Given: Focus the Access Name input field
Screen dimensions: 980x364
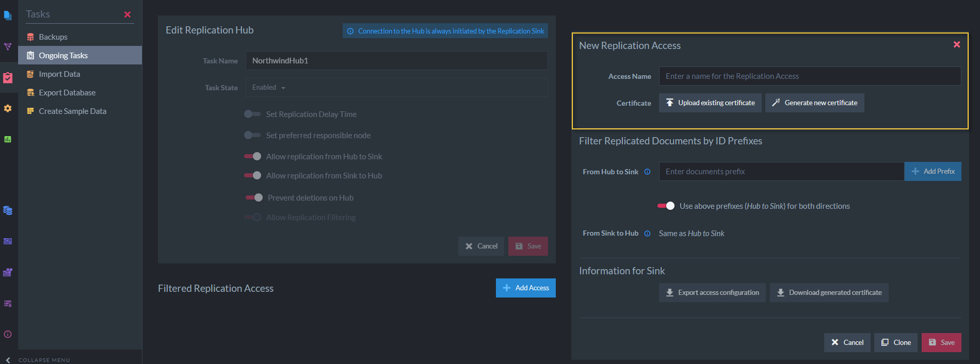Looking at the screenshot, I should (x=810, y=76).
